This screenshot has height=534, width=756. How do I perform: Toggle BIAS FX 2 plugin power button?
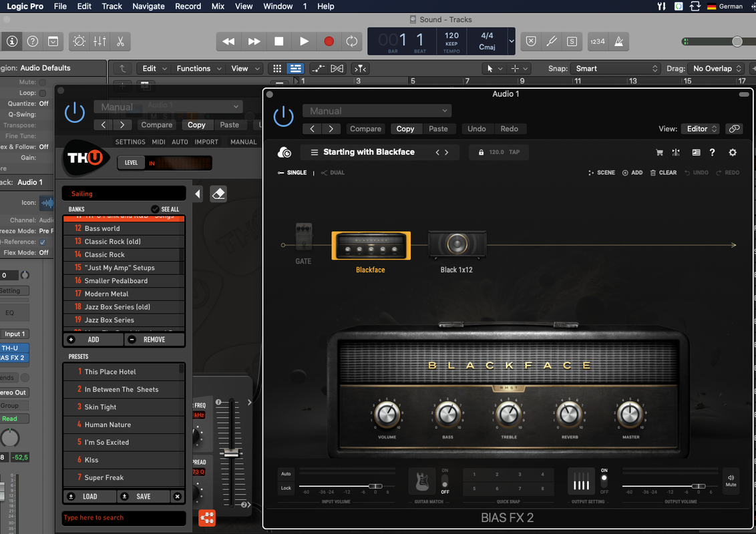click(x=283, y=116)
